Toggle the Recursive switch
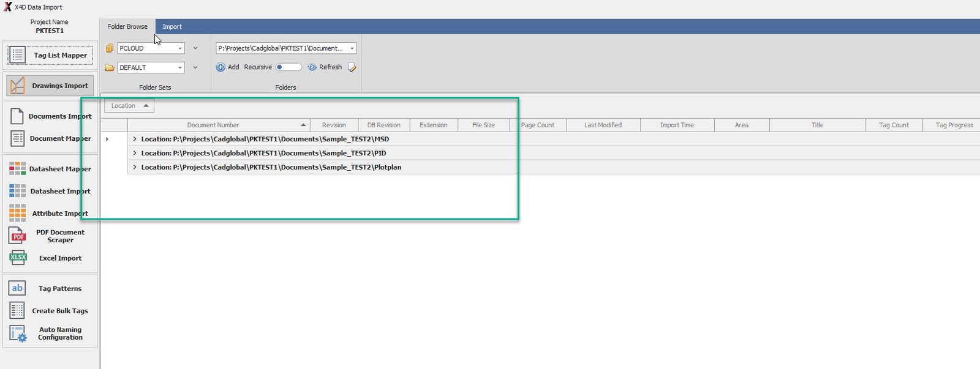Image resolution: width=980 pixels, height=369 pixels. coord(288,67)
